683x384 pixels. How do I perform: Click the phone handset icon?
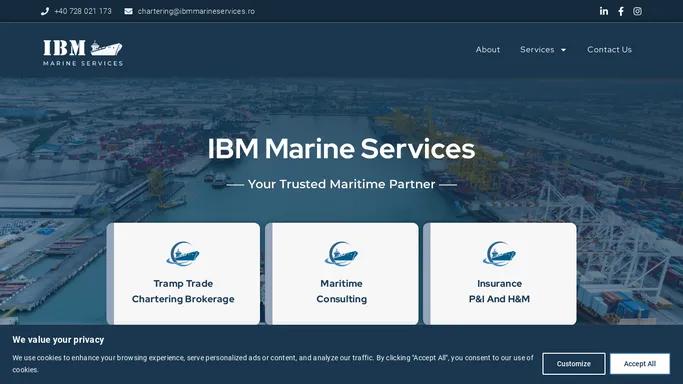tap(45, 11)
